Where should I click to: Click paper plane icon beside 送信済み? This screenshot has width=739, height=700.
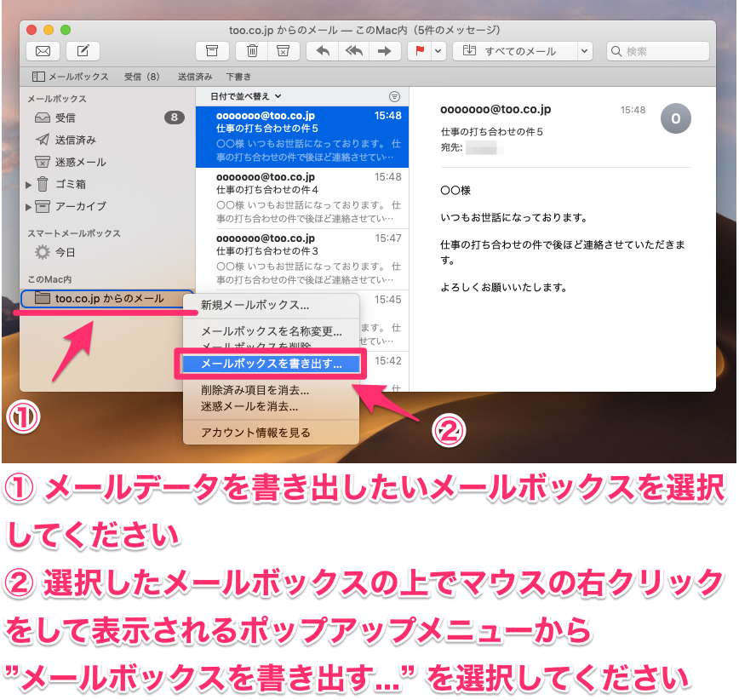click(x=43, y=140)
